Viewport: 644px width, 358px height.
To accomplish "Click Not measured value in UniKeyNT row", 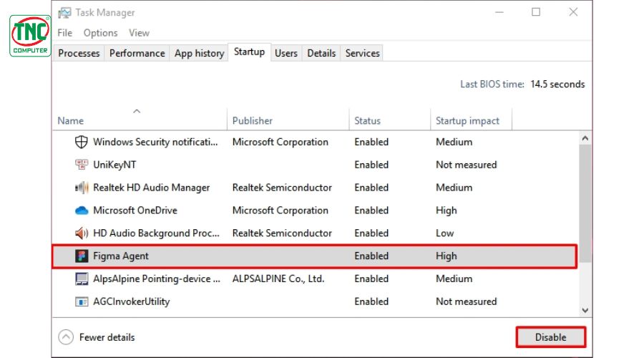I will coord(466,165).
